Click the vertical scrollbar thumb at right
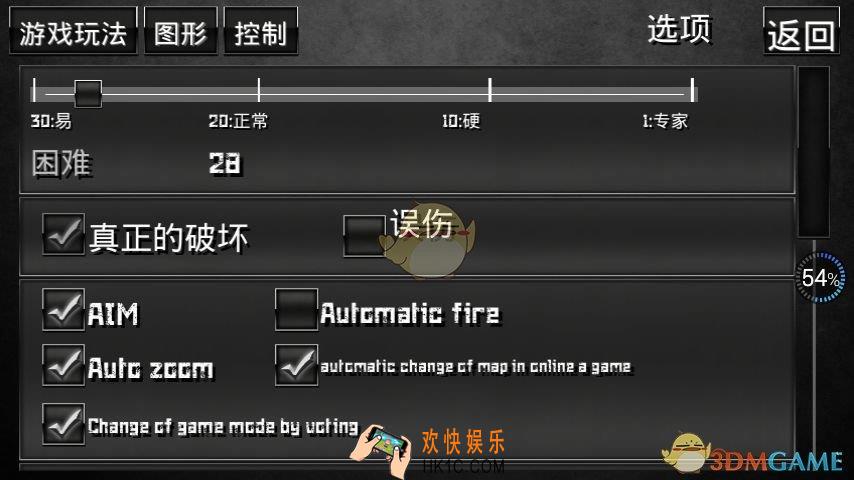This screenshot has width=854, height=480. pyautogui.click(x=814, y=153)
